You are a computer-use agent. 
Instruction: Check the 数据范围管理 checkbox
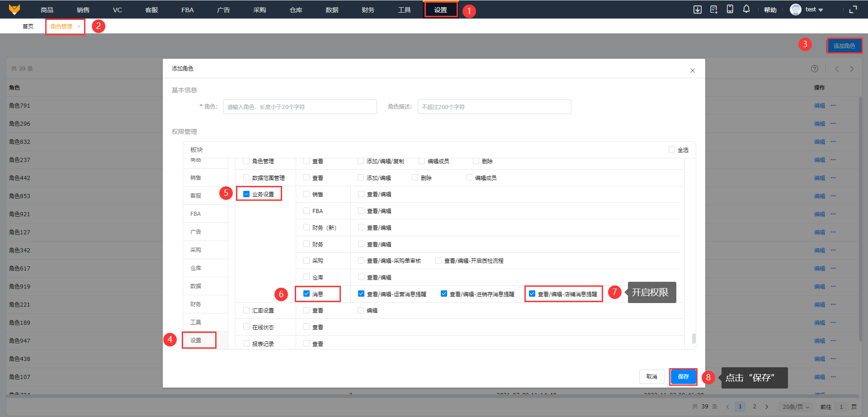pos(246,177)
